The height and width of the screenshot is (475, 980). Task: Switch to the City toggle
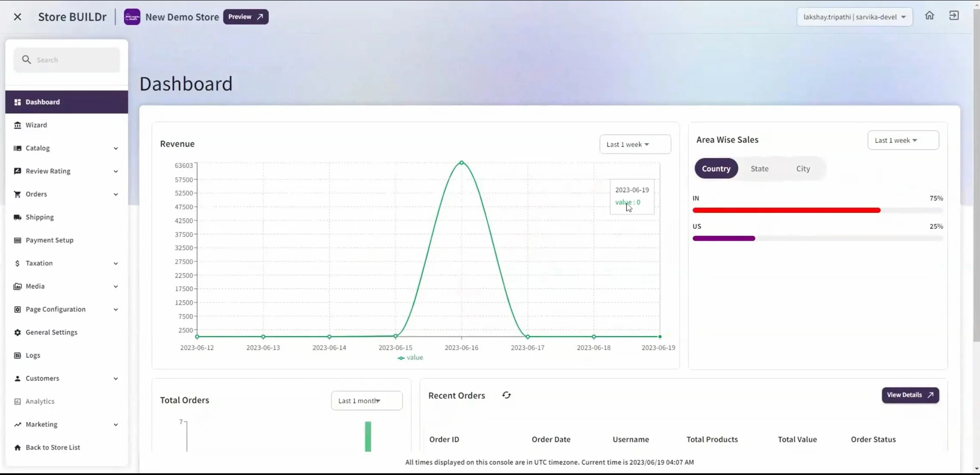coord(803,168)
